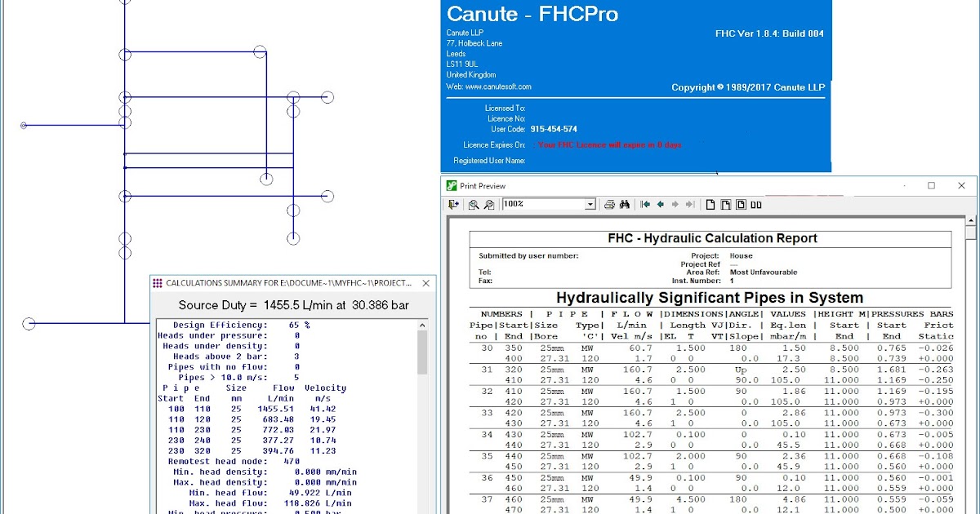Screen dimensions: 980x514
Task: Go to first page arrow icon
Action: 645,205
